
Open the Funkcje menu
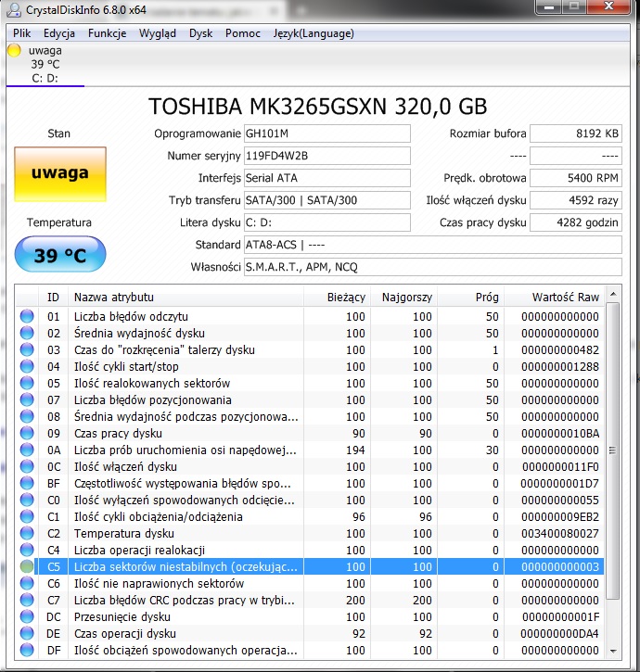click(x=108, y=33)
